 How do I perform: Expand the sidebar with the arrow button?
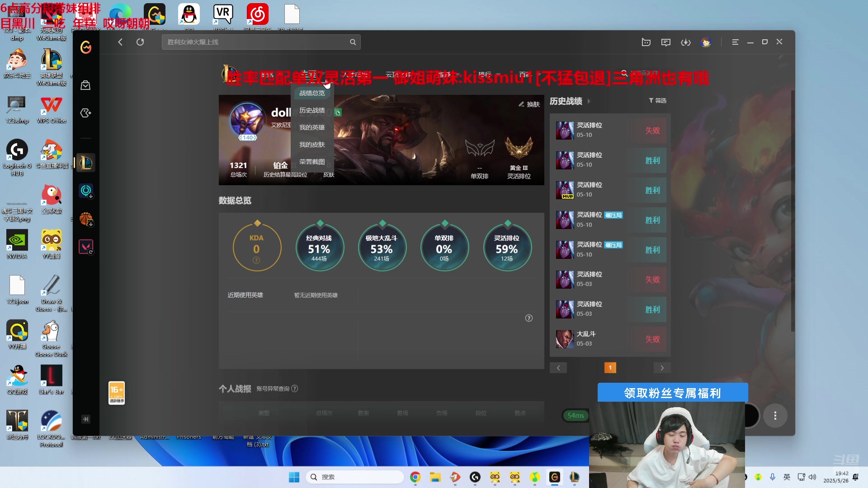85,419
